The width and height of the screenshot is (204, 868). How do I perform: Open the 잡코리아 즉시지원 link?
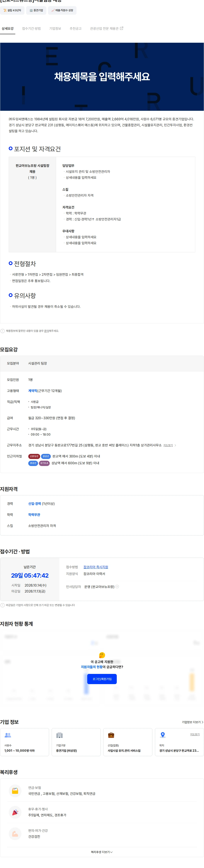(x=96, y=567)
